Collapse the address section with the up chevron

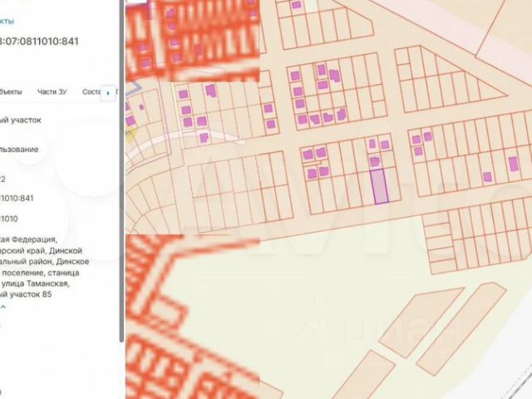(x=3, y=307)
